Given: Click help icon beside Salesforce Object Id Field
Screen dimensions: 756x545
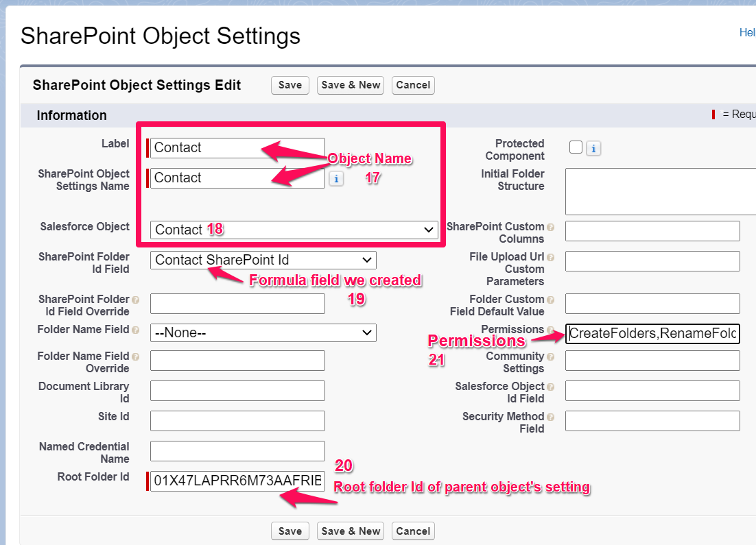Looking at the screenshot, I should coord(551,387).
